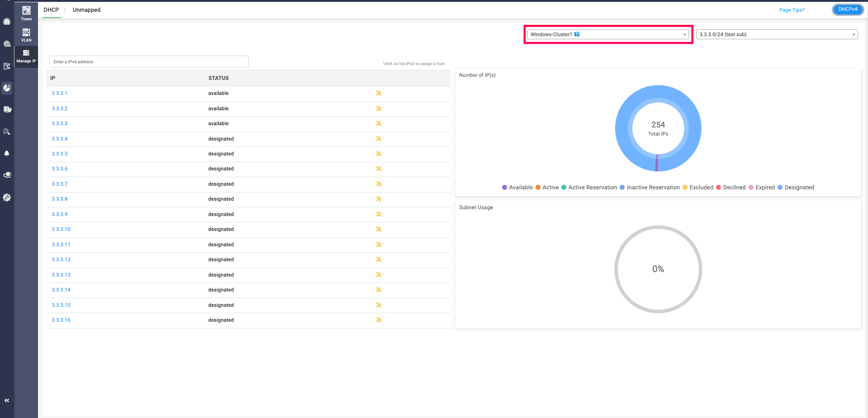Click the server with shield sidebar icon
This screenshot has height=418, width=868.
7,109
